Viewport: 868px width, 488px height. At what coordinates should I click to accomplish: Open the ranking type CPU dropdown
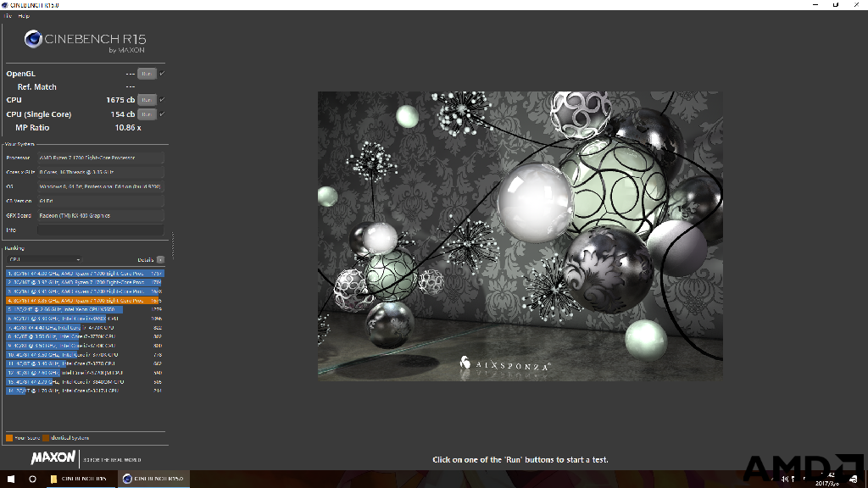coord(44,259)
